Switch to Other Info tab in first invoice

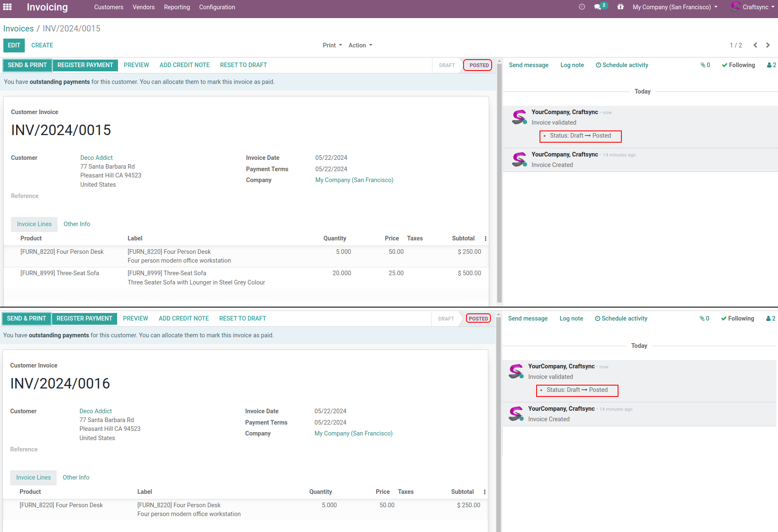pos(77,224)
